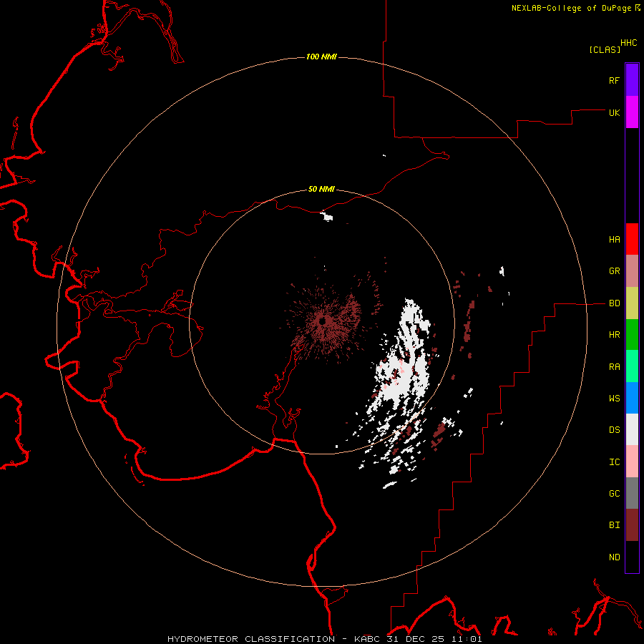Select the BD yellow legend swatch
Image resolution: width=644 pixels, height=644 pixels.
pyautogui.click(x=632, y=303)
